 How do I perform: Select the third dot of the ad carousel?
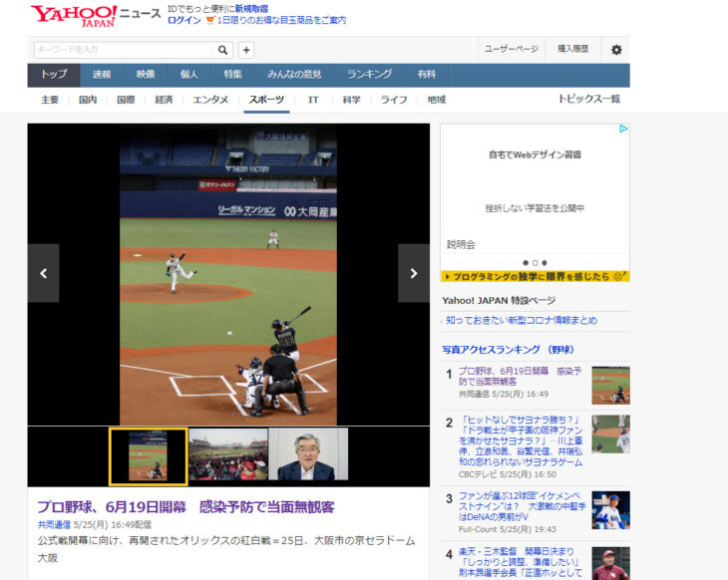(545, 263)
